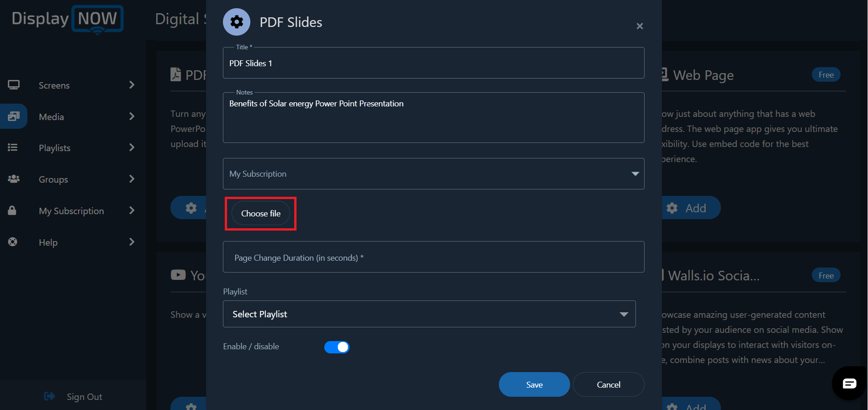The width and height of the screenshot is (868, 410).
Task: Click the Playlists list icon
Action: 13,147
